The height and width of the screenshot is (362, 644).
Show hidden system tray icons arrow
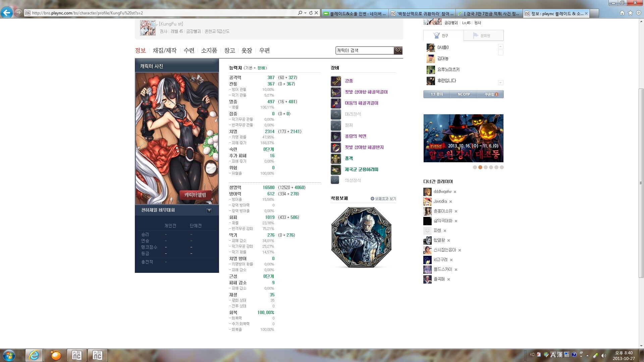(x=587, y=356)
